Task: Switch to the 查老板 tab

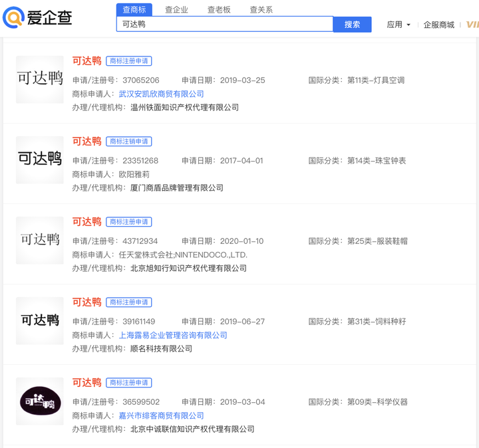Action: coord(219,10)
